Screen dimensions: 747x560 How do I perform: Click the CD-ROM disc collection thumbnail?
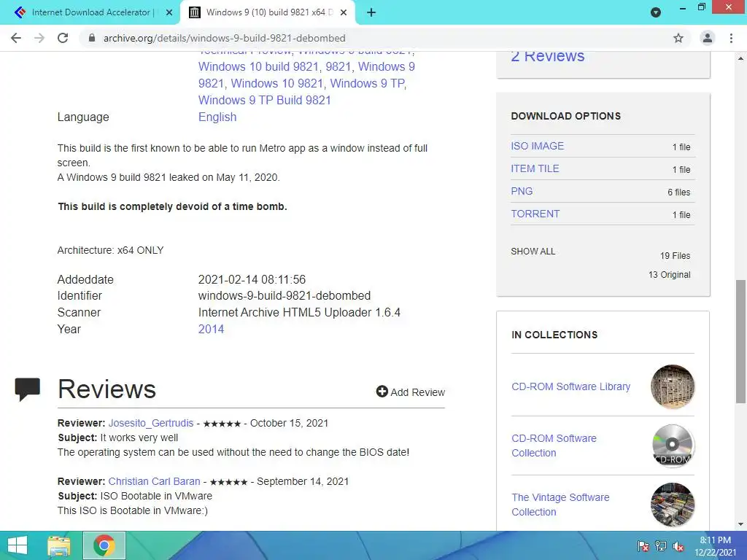tap(673, 446)
